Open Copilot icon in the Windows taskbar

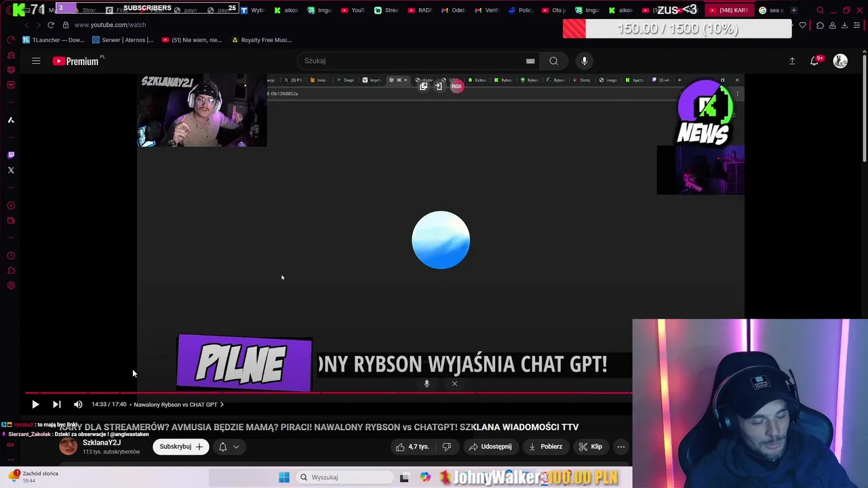pos(425,477)
